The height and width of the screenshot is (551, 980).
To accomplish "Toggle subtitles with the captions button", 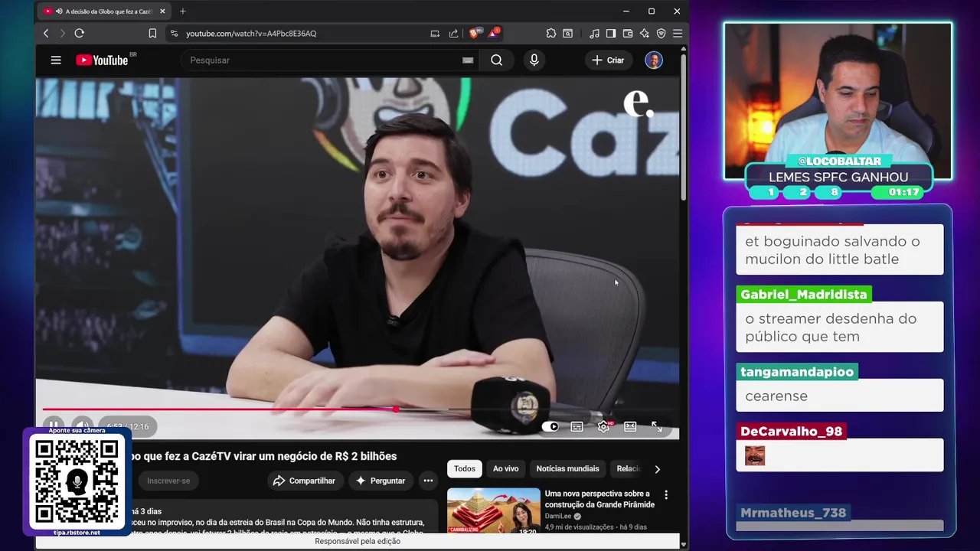I will [577, 427].
